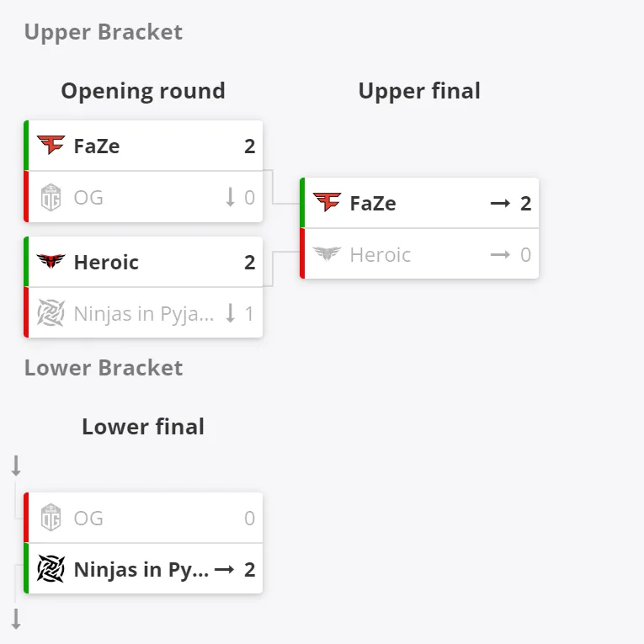644x644 pixels.
Task: Click the greyed Heroic logo in upper final
Action: 327,254
